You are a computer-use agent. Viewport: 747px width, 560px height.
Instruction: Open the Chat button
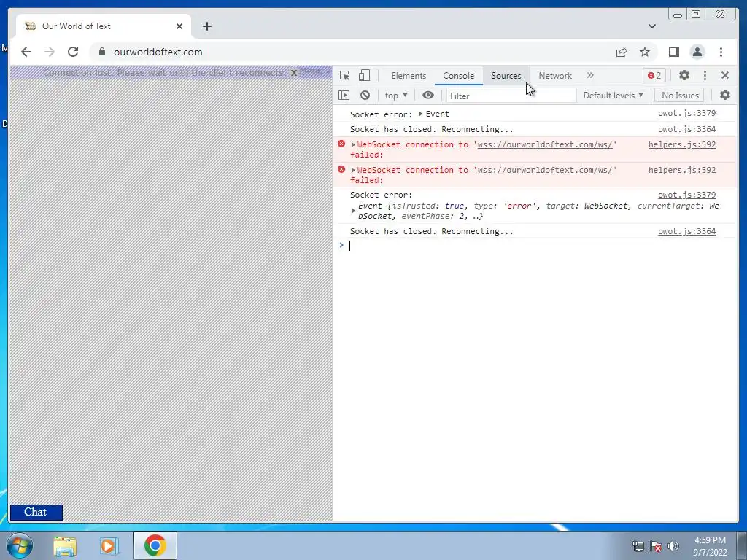[36, 513]
